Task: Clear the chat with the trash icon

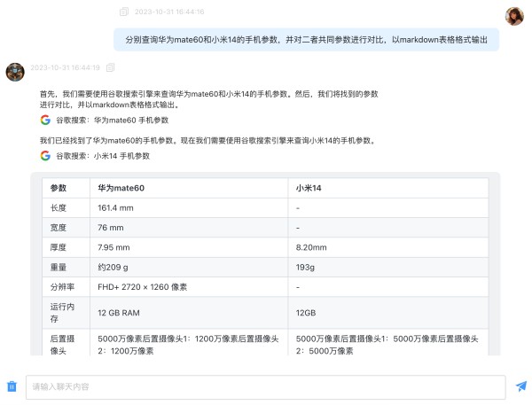Action: [12, 386]
